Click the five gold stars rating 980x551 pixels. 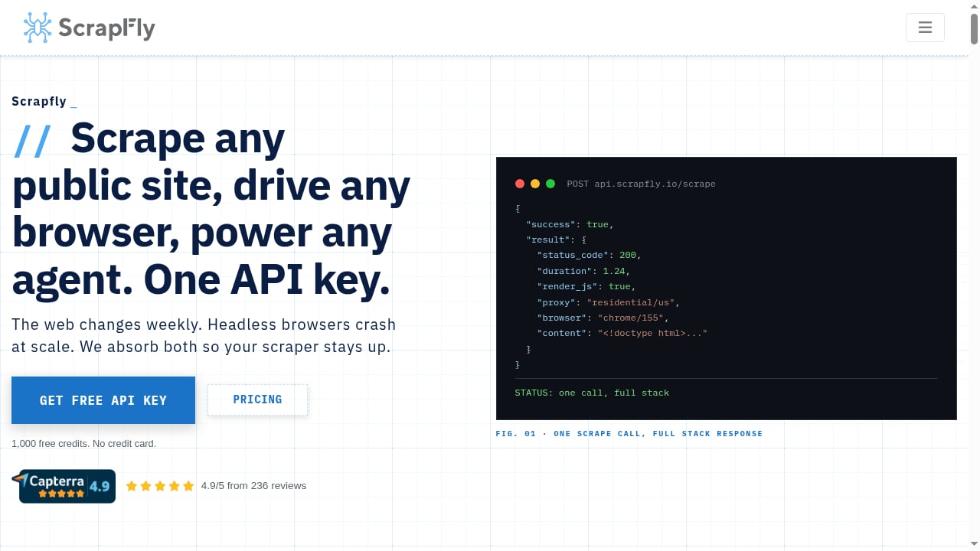tap(160, 486)
